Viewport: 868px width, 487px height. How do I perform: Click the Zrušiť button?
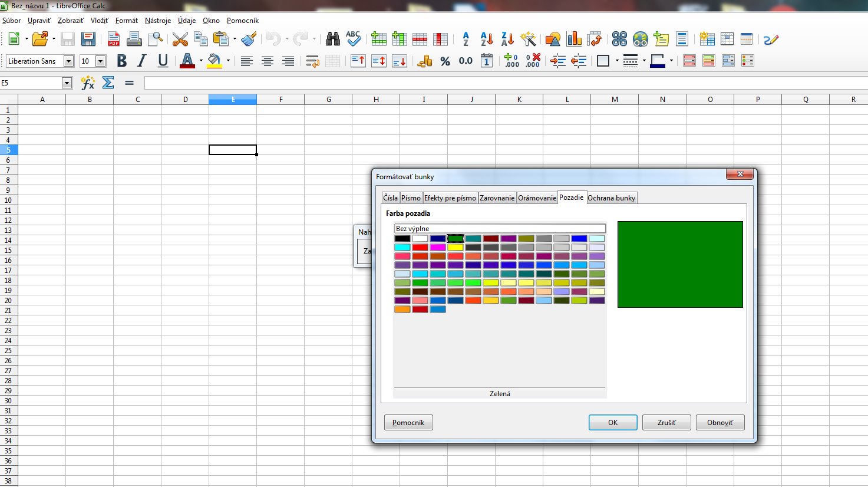(x=666, y=422)
